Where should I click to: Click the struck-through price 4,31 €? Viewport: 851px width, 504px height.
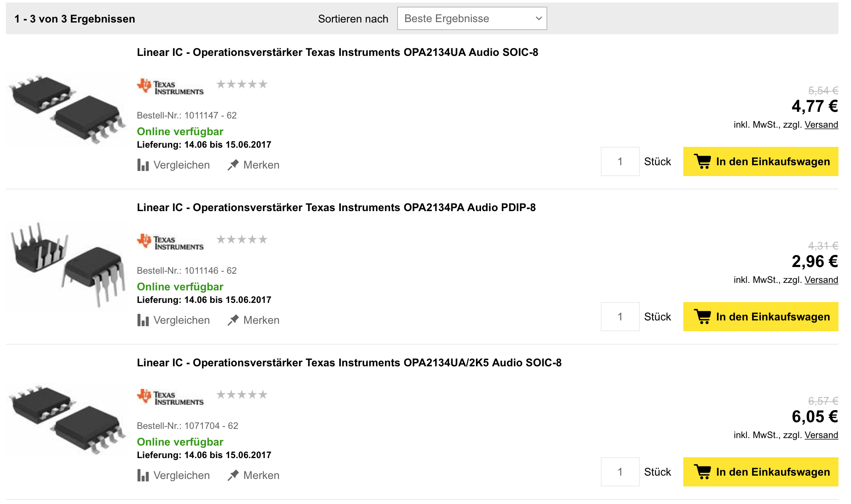(823, 246)
